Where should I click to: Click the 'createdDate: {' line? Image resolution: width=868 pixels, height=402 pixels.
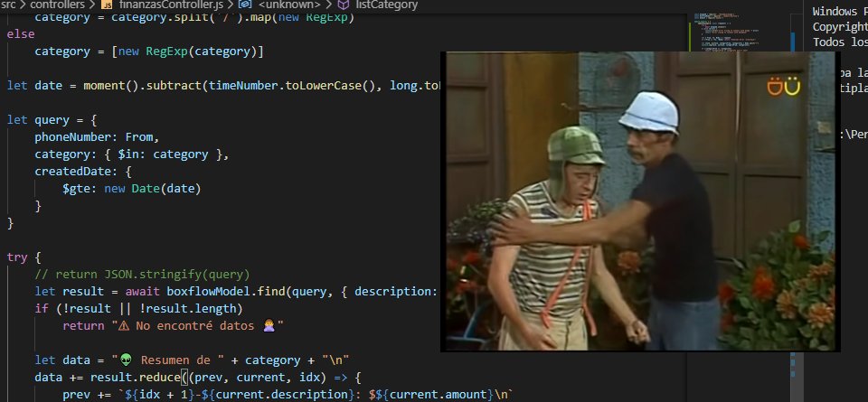tap(83, 172)
